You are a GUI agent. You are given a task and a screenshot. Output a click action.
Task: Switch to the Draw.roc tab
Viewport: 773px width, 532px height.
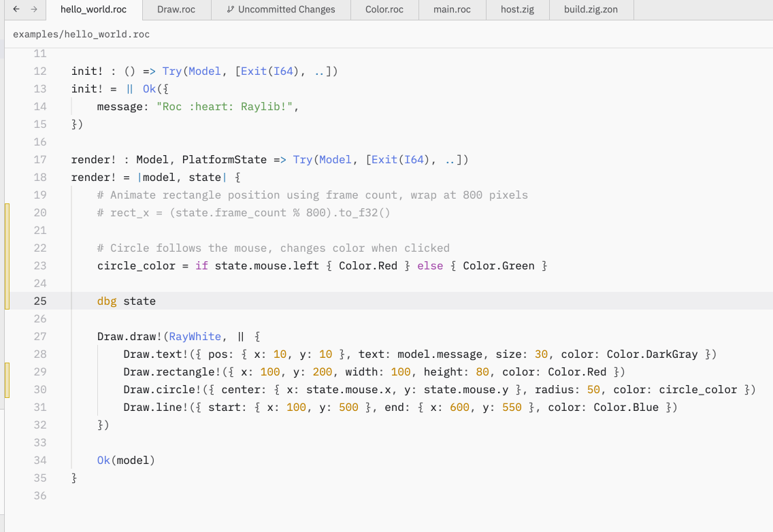(x=176, y=10)
